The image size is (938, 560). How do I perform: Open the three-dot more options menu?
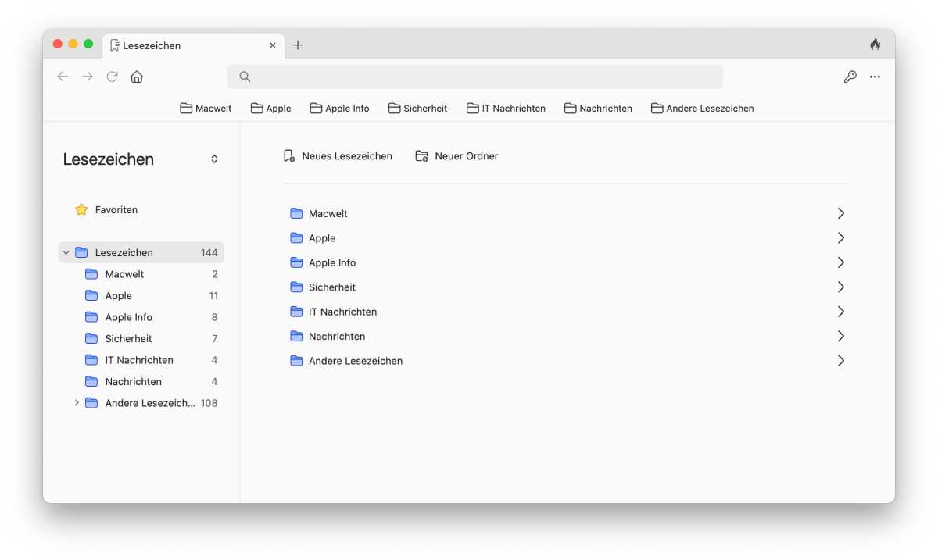(x=875, y=77)
